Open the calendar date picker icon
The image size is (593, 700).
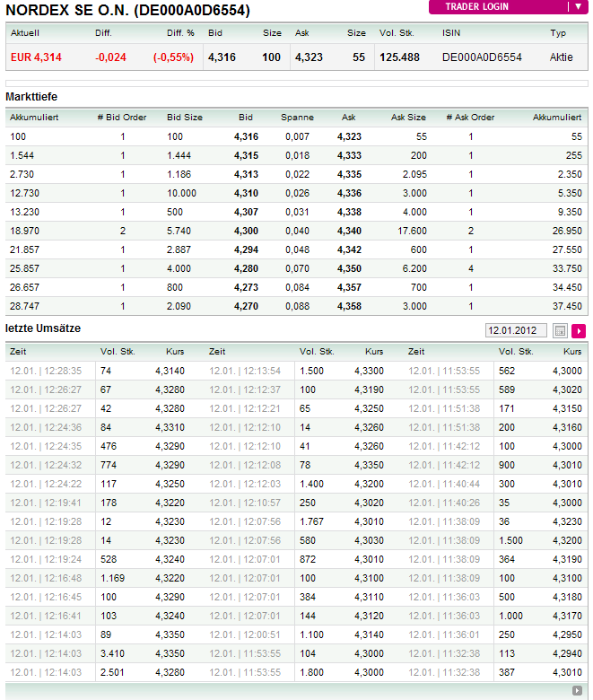(x=561, y=331)
